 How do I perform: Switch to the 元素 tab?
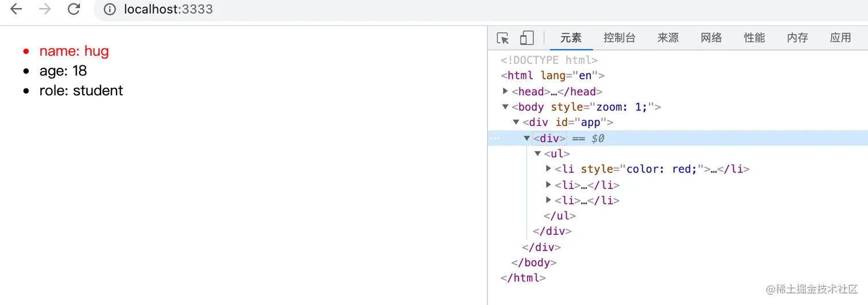point(571,38)
